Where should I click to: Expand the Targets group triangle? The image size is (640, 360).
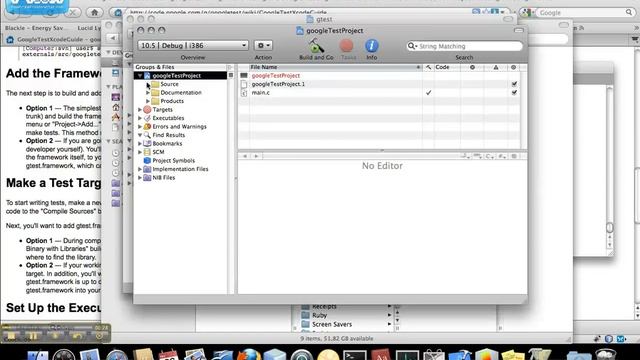coord(140,109)
